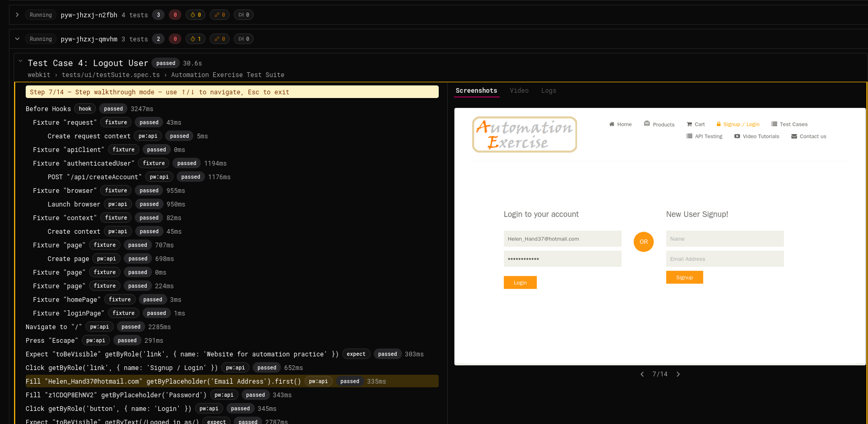Select the Navigate to "/" step
The height and width of the screenshot is (424, 868).
[232, 327]
